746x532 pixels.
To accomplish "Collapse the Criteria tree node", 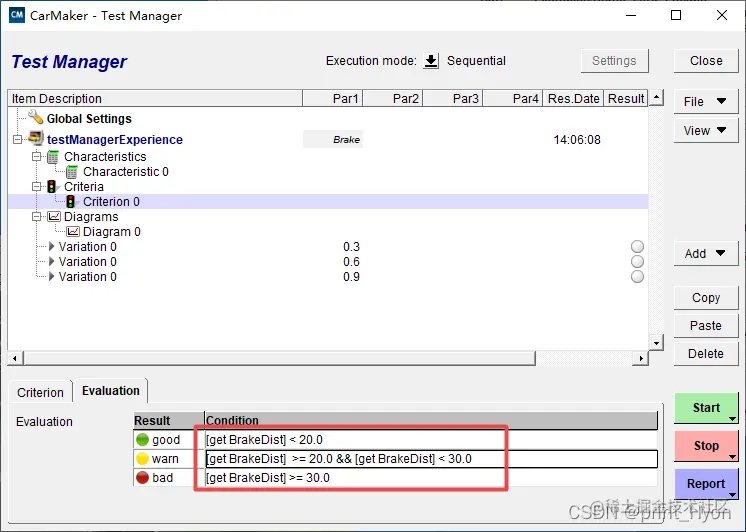I will [x=37, y=187].
